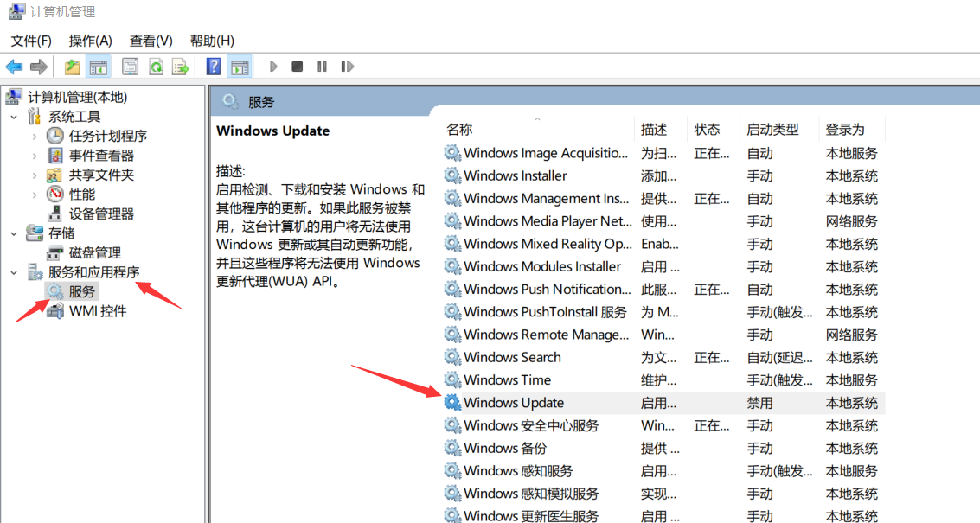The image size is (980, 523).
Task: Open the Help question mark icon
Action: click(213, 67)
